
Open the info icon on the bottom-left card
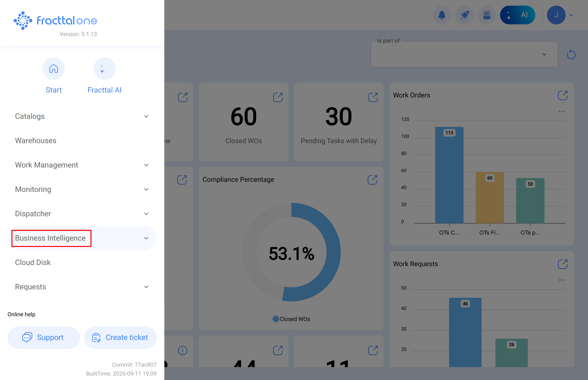pos(182,350)
